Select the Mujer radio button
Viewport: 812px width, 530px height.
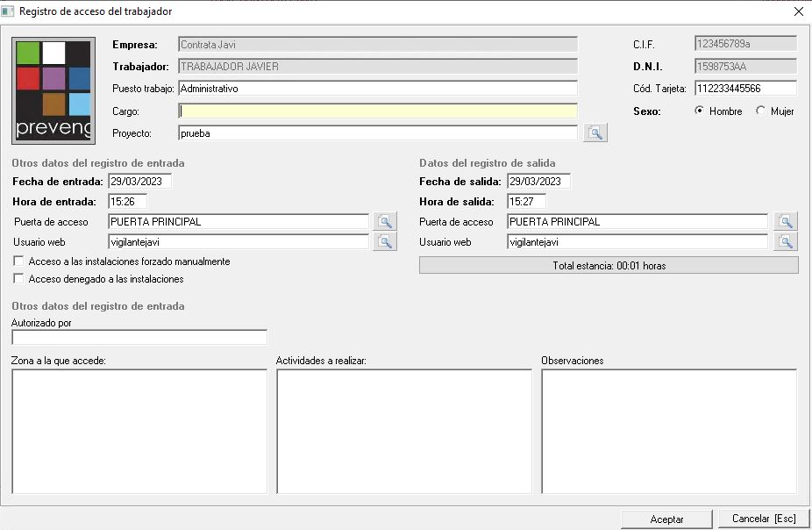[x=760, y=111]
